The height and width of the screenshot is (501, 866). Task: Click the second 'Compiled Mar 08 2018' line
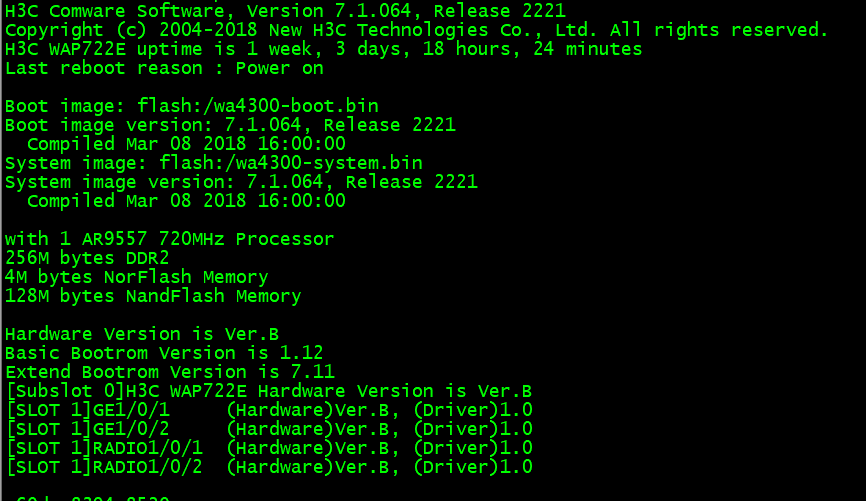tap(186, 201)
